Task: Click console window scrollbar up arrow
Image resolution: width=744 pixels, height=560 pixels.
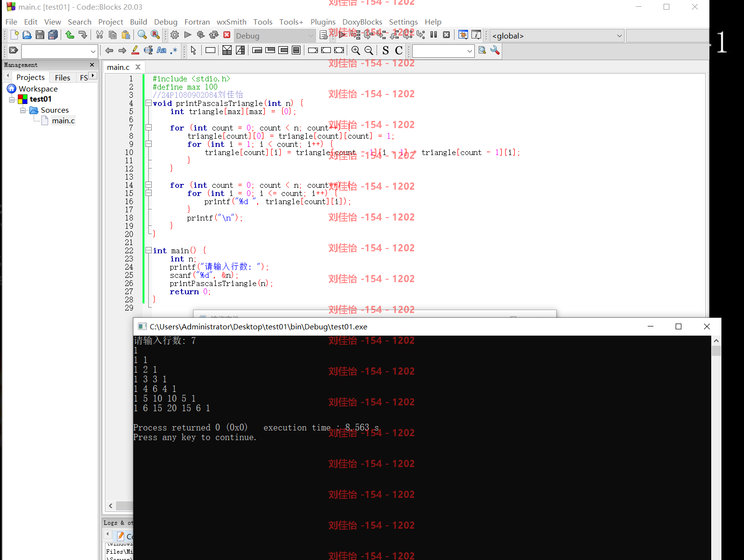Action: [x=716, y=340]
